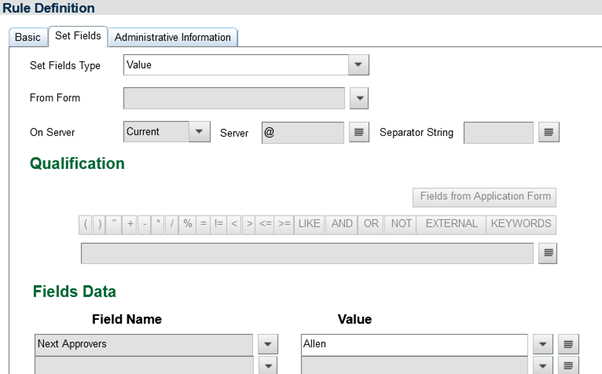This screenshot has height=374, width=602.
Task: Open the Administrative Information tab
Action: point(173,37)
